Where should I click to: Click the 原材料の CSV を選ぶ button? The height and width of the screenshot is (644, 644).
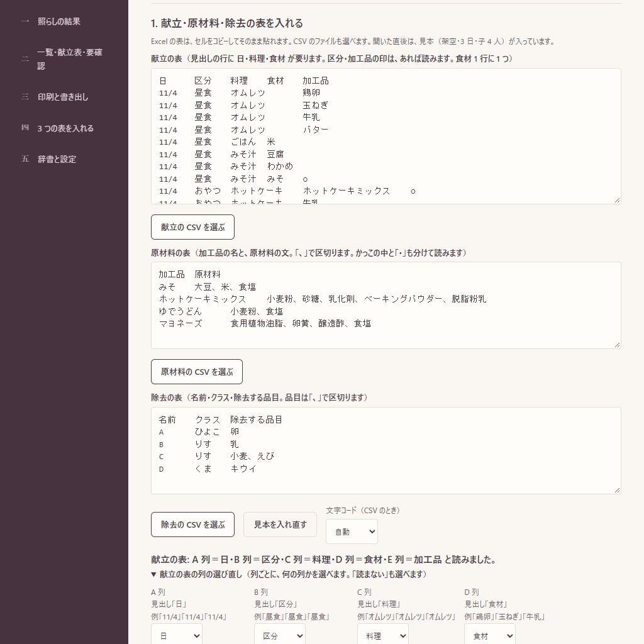coord(197,372)
